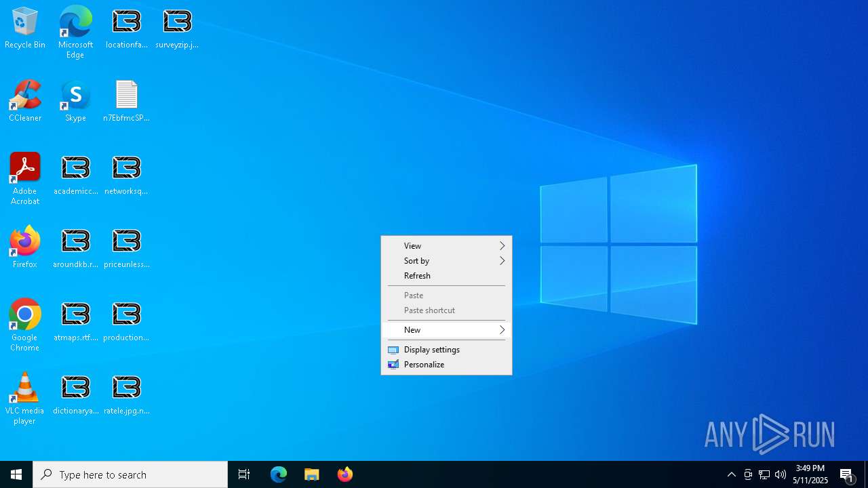
Task: Select the atmaps.rtf... desktop file
Action: [x=75, y=322]
